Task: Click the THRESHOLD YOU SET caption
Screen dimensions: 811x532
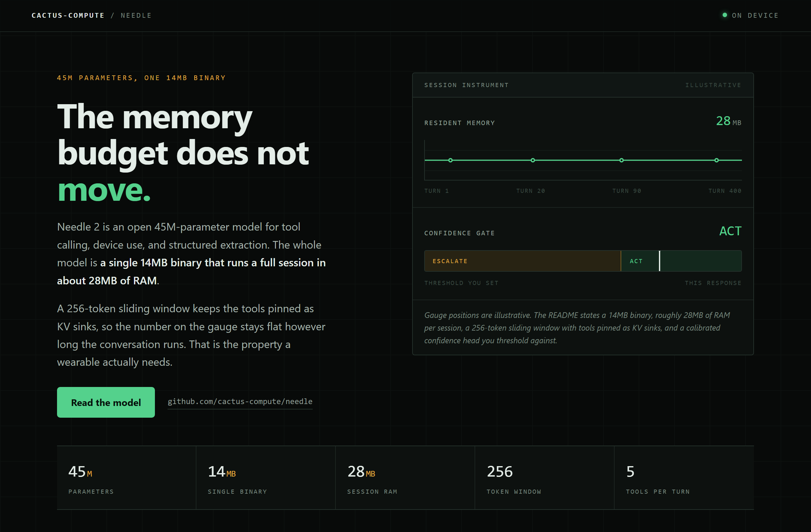Action: (x=461, y=283)
